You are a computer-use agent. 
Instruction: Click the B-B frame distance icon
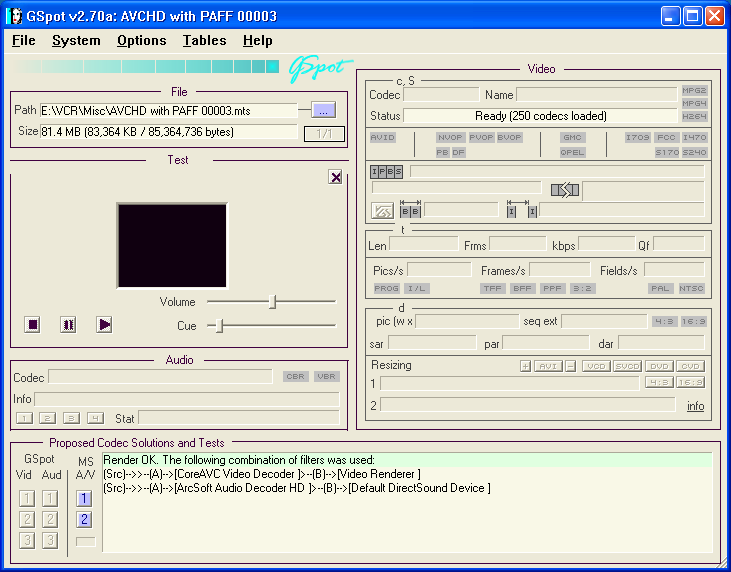(410, 209)
